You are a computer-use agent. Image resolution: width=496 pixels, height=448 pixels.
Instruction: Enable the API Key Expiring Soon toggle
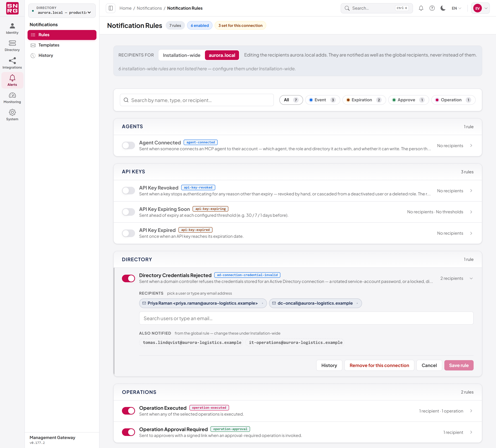128,212
